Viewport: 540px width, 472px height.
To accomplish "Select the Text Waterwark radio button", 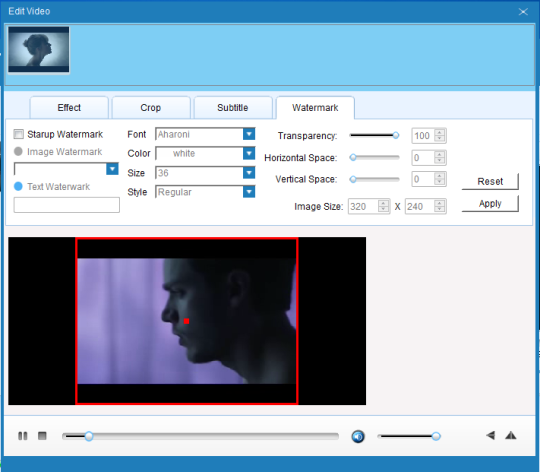I will (x=18, y=187).
